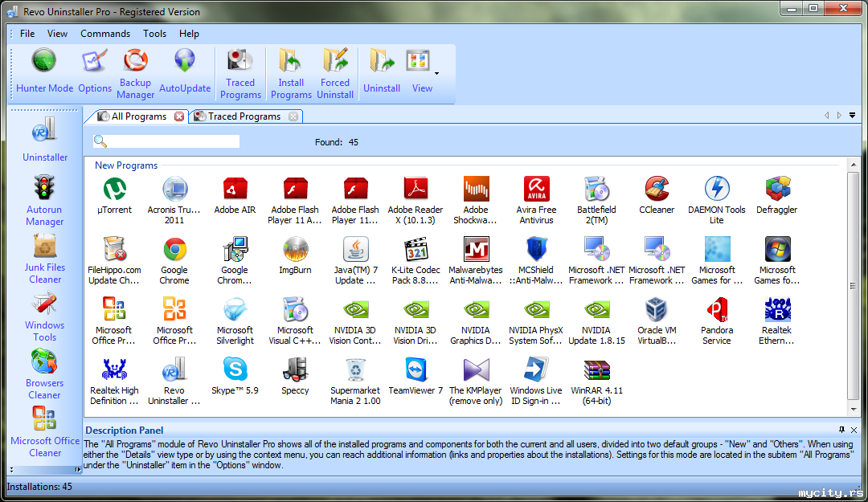
Task: Expand the View button dropdown arrow
Action: point(436,73)
